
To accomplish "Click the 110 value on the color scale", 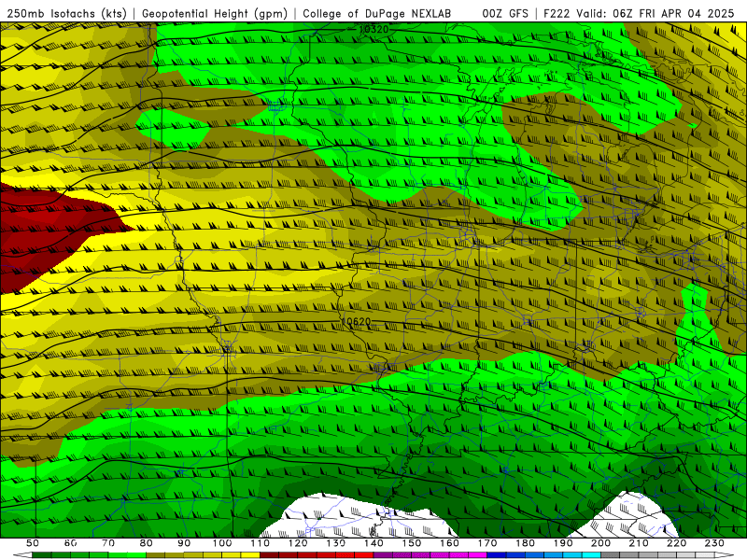I will [x=261, y=543].
